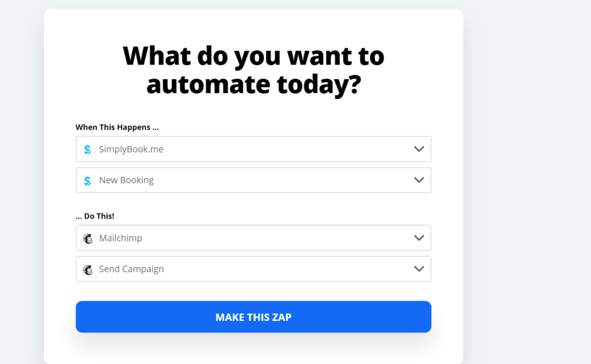The height and width of the screenshot is (364, 591).
Task: Click the blank white space between SimplyBook.me and Mailchimp sections
Action: (253, 204)
